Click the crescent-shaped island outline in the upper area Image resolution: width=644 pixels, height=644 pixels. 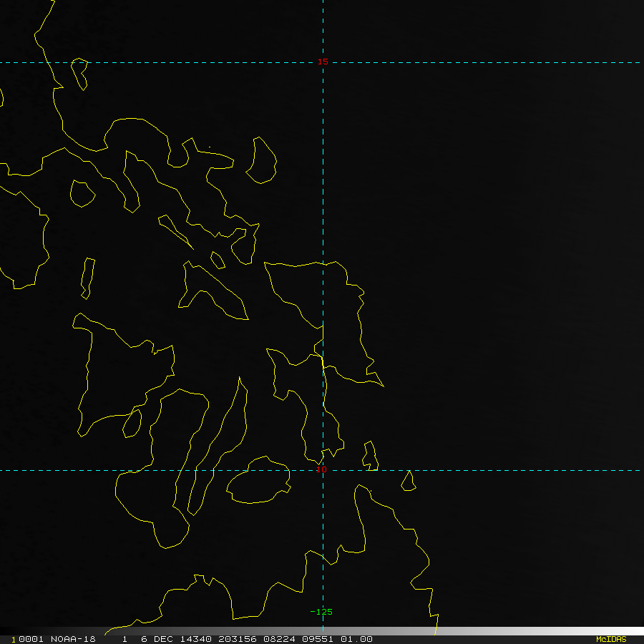pos(261,160)
